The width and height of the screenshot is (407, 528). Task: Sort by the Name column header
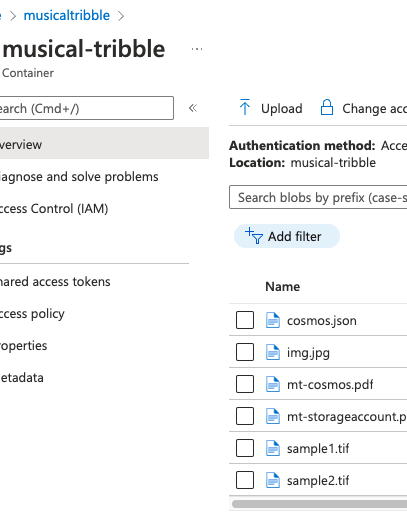click(x=282, y=287)
